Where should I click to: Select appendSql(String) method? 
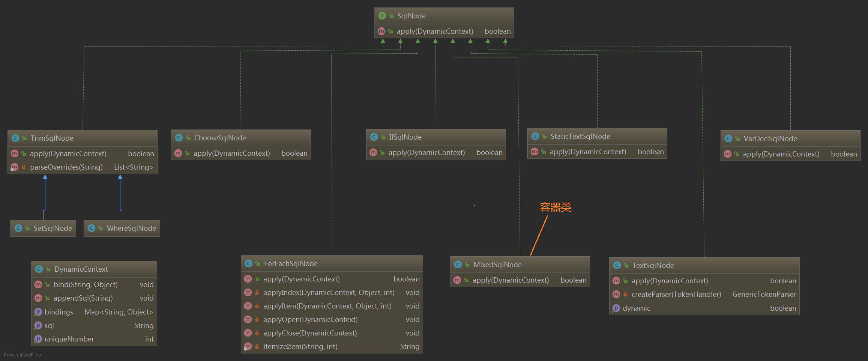click(83, 298)
